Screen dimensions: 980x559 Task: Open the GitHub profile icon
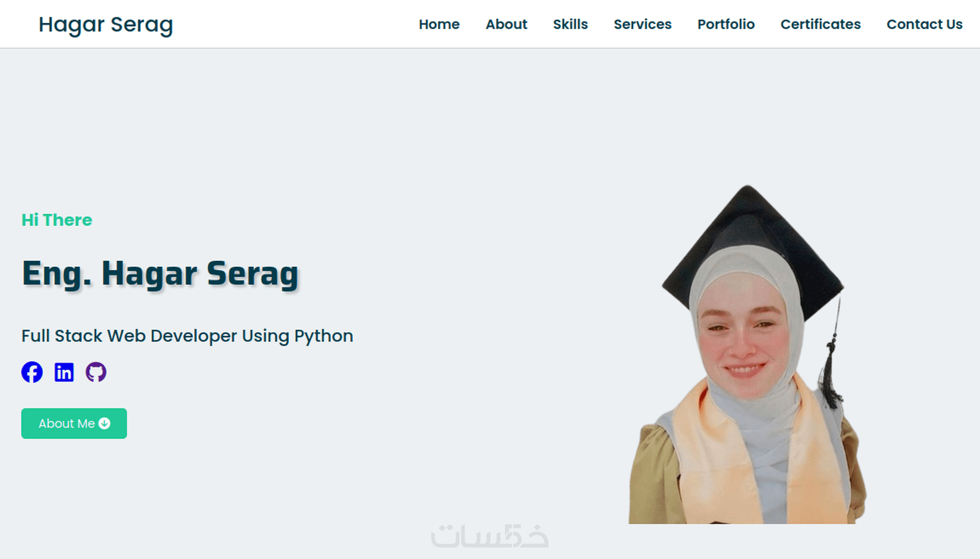[x=96, y=372]
